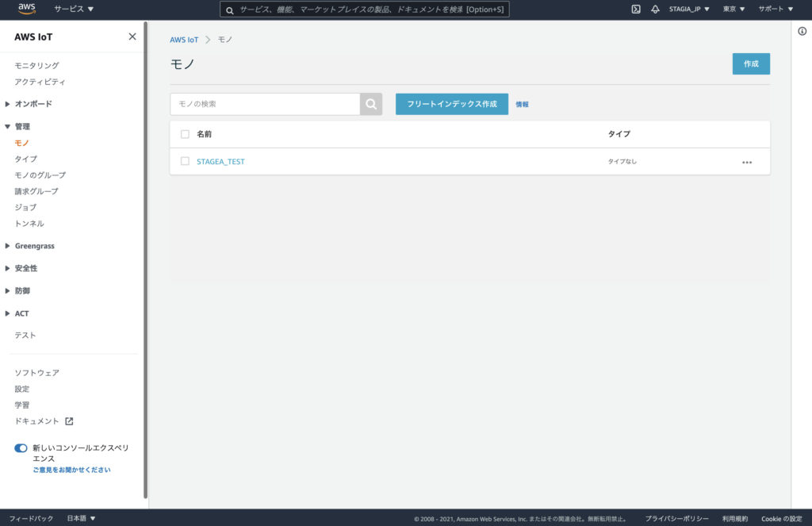
Task: Select the STAGEA_TEST row checkbox
Action: point(185,161)
